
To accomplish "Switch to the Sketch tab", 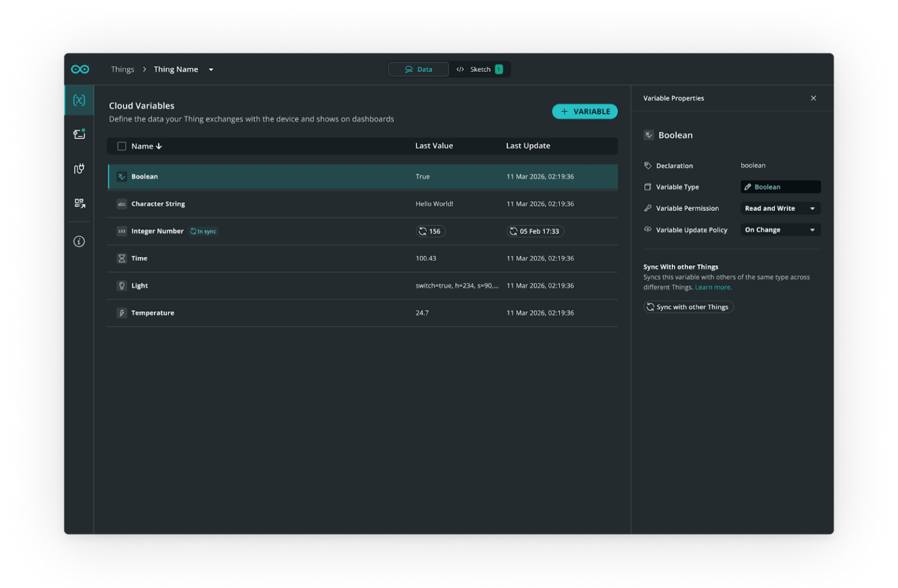I will pyautogui.click(x=479, y=70).
